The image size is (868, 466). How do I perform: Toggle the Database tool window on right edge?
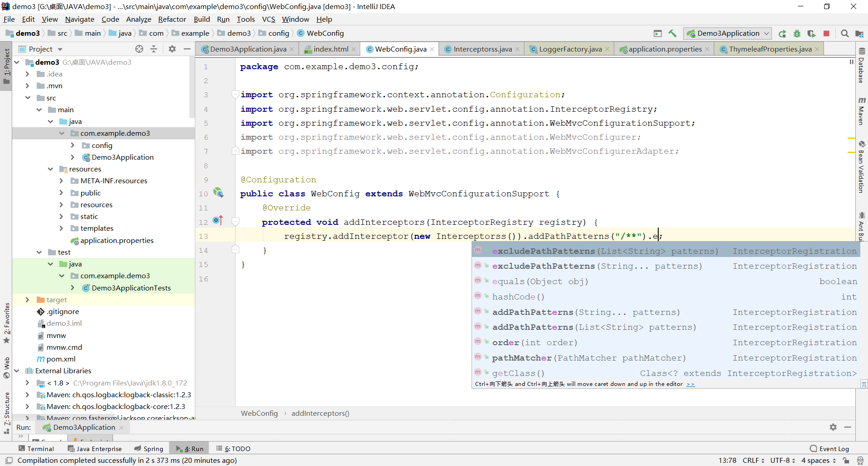[861, 66]
